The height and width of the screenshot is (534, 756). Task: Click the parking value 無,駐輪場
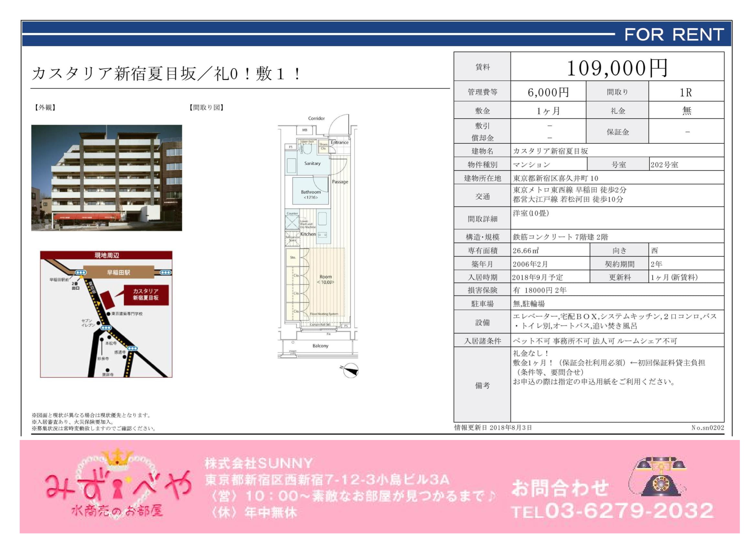(529, 304)
